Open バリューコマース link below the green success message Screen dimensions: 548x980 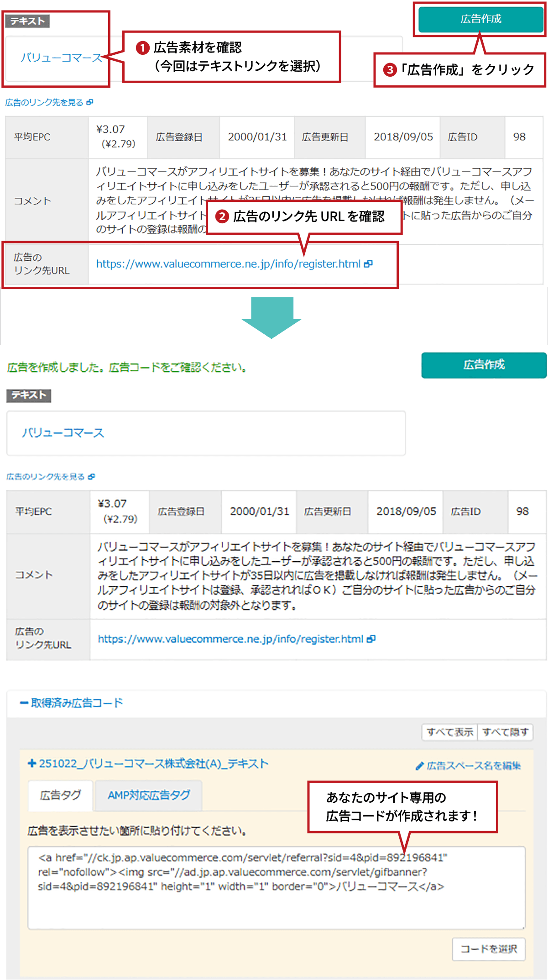tap(63, 433)
